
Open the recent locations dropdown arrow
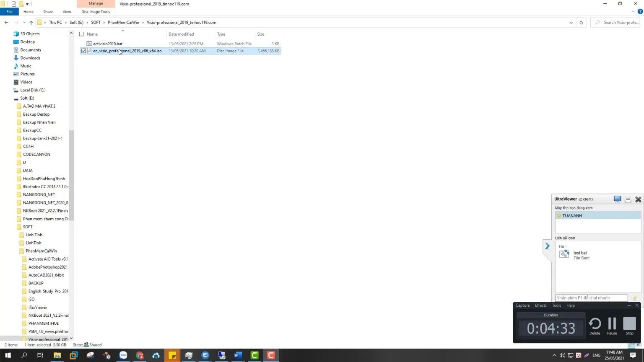coord(24,23)
